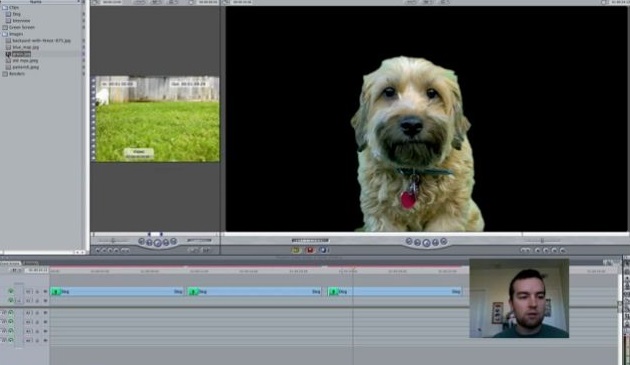Click the Viewer jog wheel control

click(x=199, y=241)
